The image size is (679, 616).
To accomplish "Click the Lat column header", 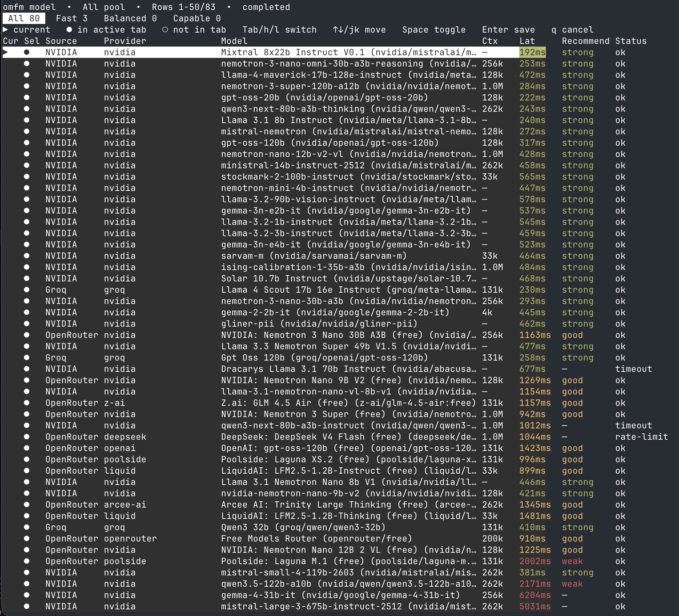I will pos(527,41).
